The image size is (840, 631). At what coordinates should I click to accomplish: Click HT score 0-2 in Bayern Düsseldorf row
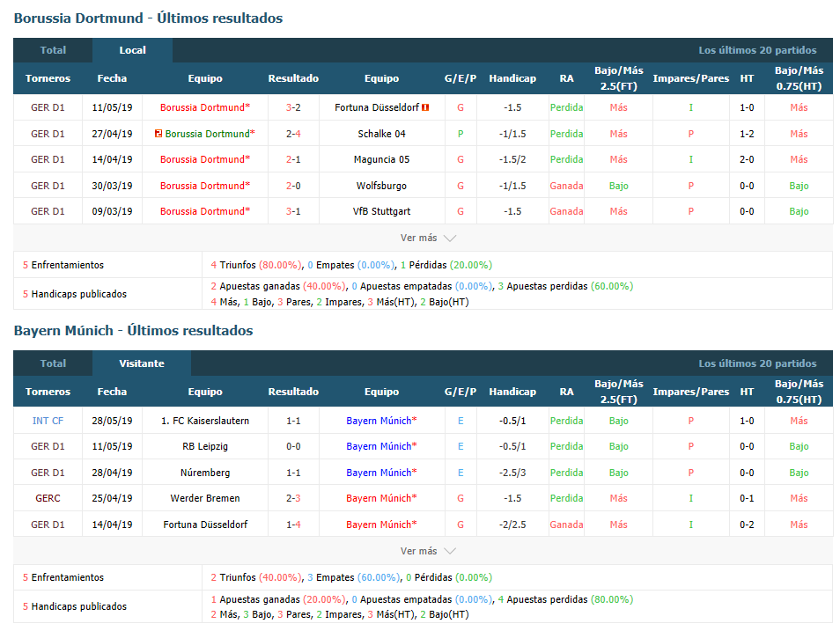coord(747,525)
